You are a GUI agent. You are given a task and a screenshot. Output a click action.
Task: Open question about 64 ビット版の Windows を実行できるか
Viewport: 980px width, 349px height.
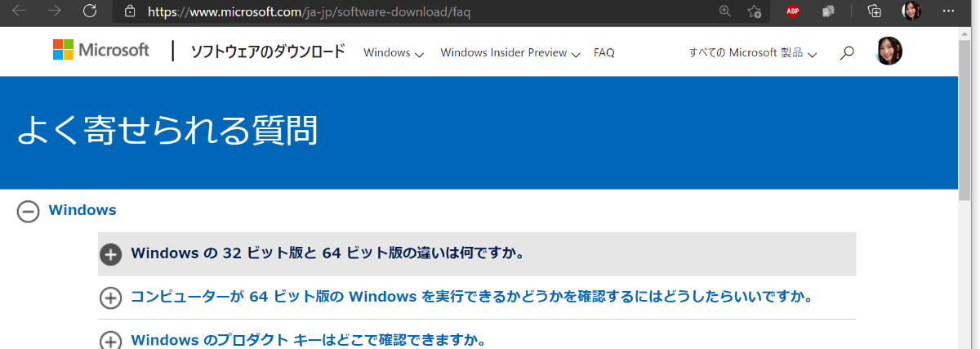click(472, 297)
